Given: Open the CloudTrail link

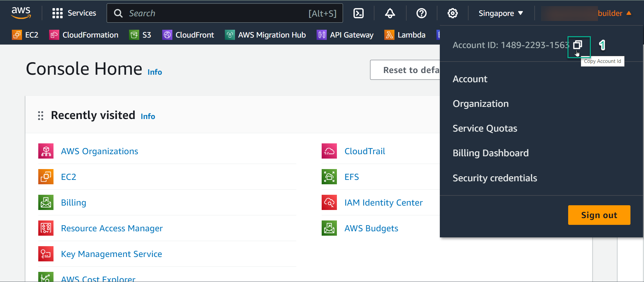Looking at the screenshot, I should pyautogui.click(x=365, y=151).
